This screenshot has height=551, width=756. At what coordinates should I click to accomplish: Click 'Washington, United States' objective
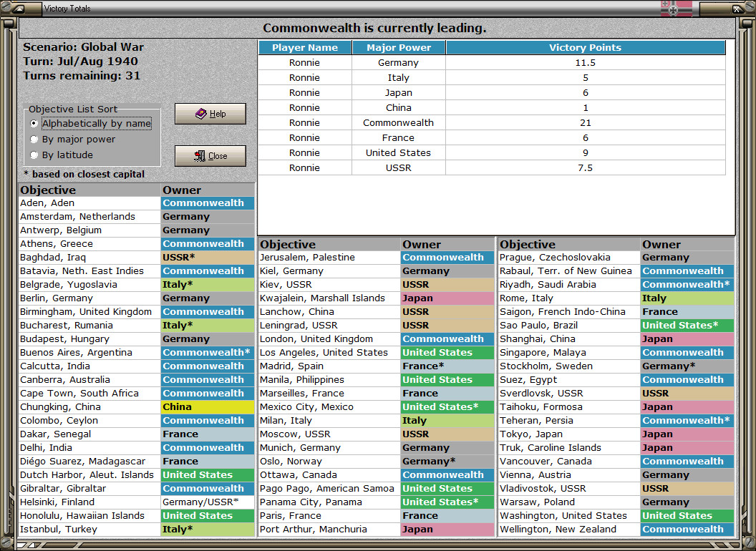(569, 515)
